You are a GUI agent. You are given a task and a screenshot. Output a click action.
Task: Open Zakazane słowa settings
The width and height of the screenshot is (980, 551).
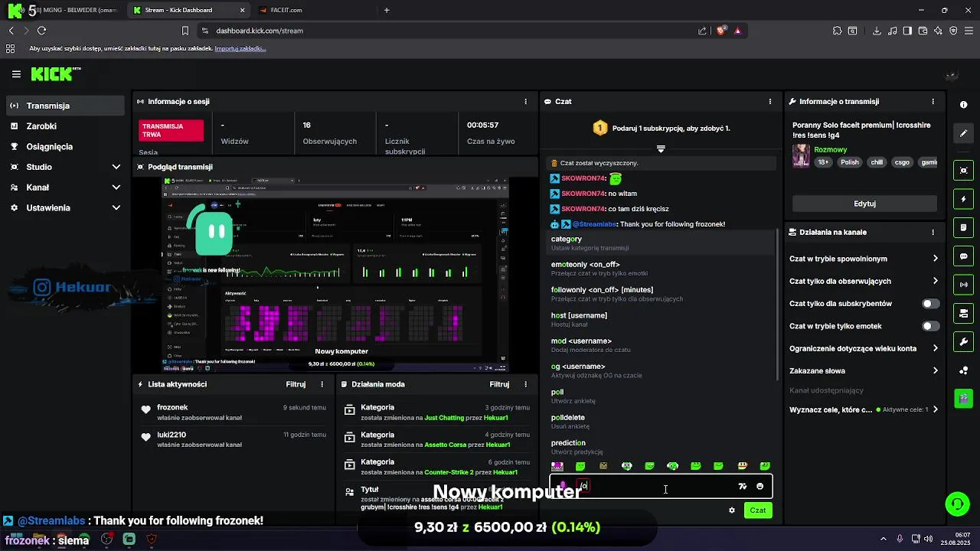pos(864,370)
